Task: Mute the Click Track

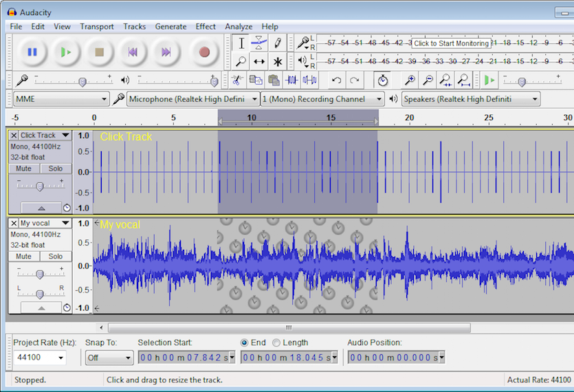Action: pos(23,168)
